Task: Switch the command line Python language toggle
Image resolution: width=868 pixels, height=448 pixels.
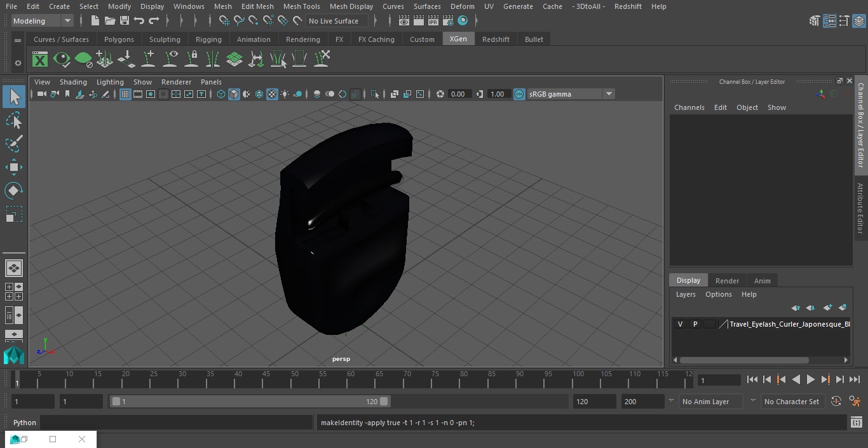Action: pos(25,423)
